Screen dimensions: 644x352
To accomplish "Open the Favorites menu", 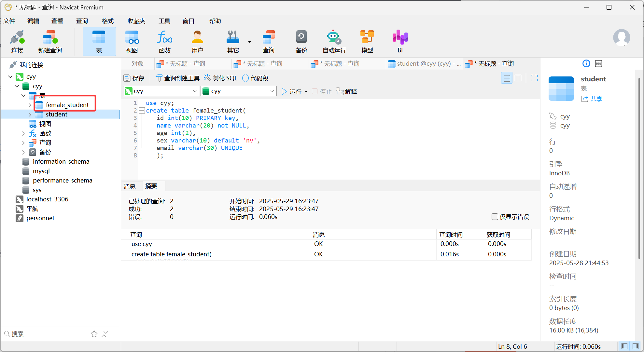I will pos(136,21).
